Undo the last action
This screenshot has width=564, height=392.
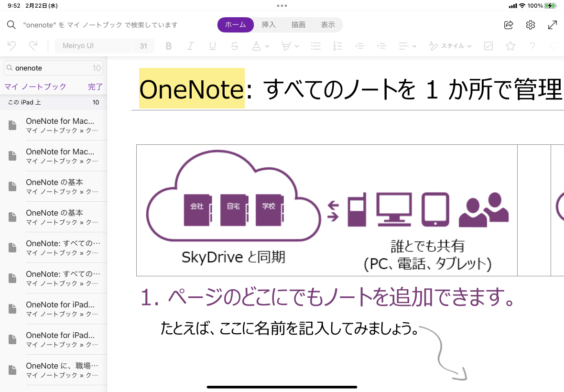coord(11,46)
